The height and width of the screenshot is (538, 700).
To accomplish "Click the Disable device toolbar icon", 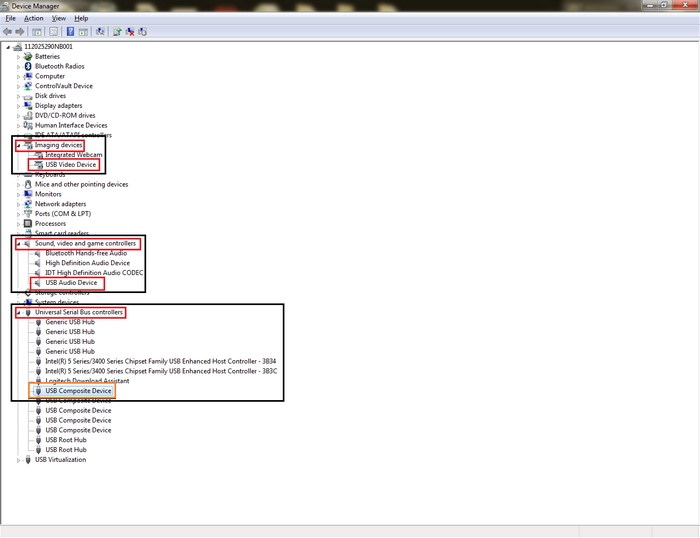I will (142, 32).
